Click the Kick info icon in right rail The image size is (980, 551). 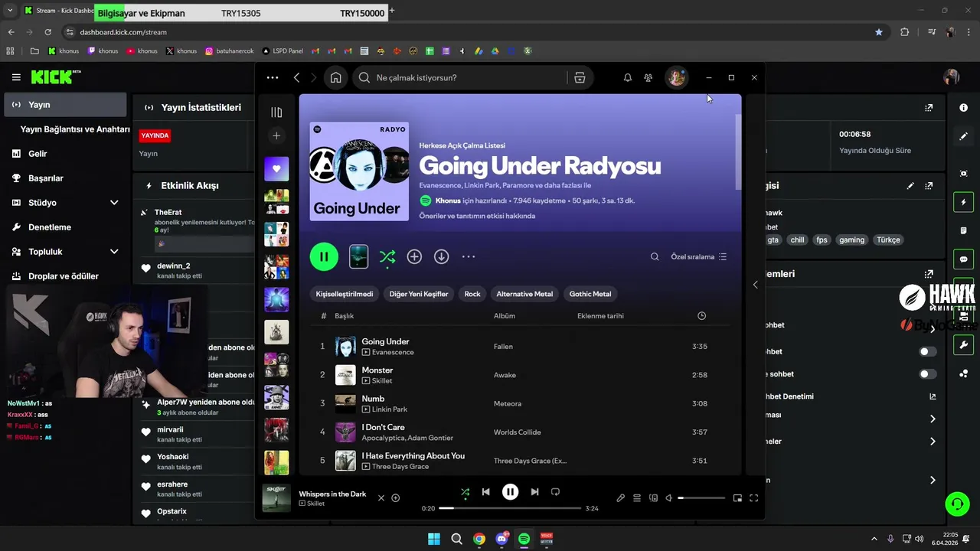click(963, 108)
